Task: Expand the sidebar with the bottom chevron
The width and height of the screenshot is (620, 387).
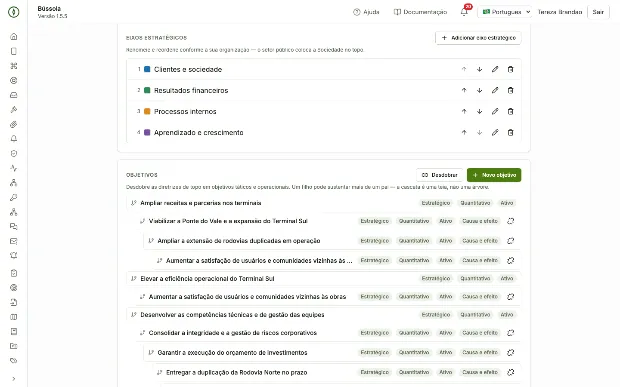Action: coord(13,379)
